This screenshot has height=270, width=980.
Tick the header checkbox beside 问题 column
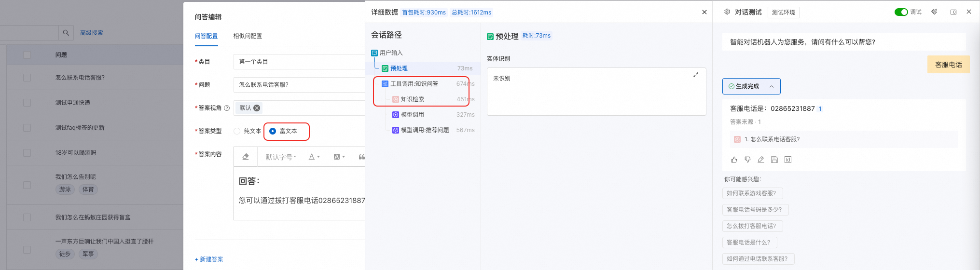27,55
